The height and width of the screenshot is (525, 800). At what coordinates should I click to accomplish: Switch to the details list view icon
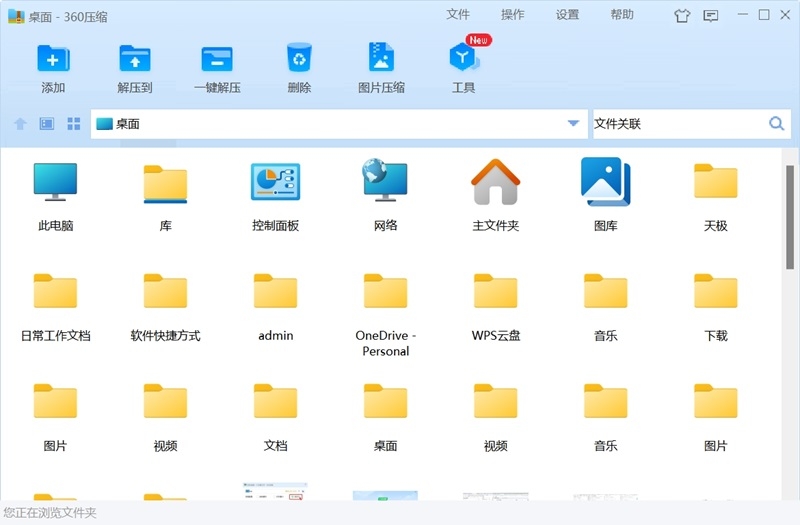47,124
